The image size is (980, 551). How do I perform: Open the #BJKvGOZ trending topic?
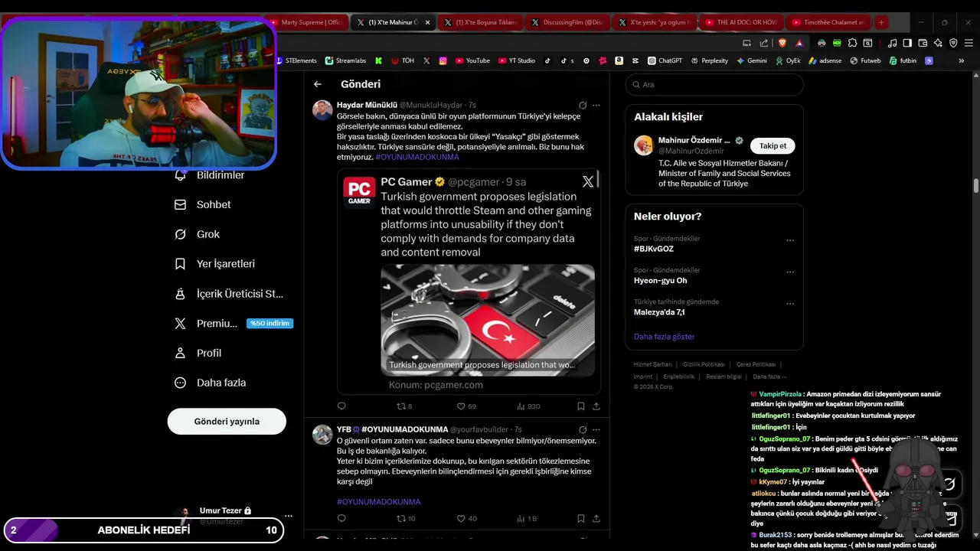click(x=653, y=249)
